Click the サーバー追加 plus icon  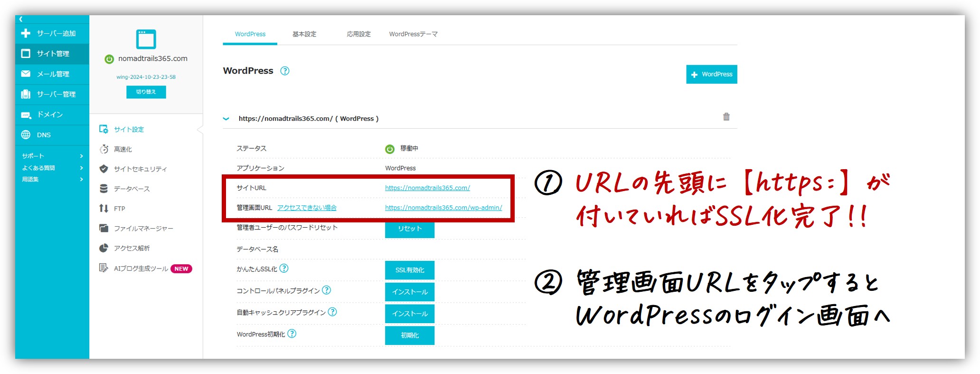tap(26, 33)
